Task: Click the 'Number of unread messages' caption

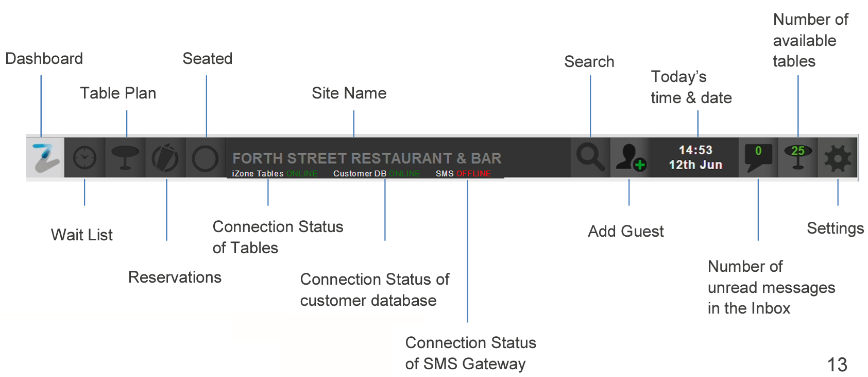Action: pyautogui.click(x=771, y=287)
